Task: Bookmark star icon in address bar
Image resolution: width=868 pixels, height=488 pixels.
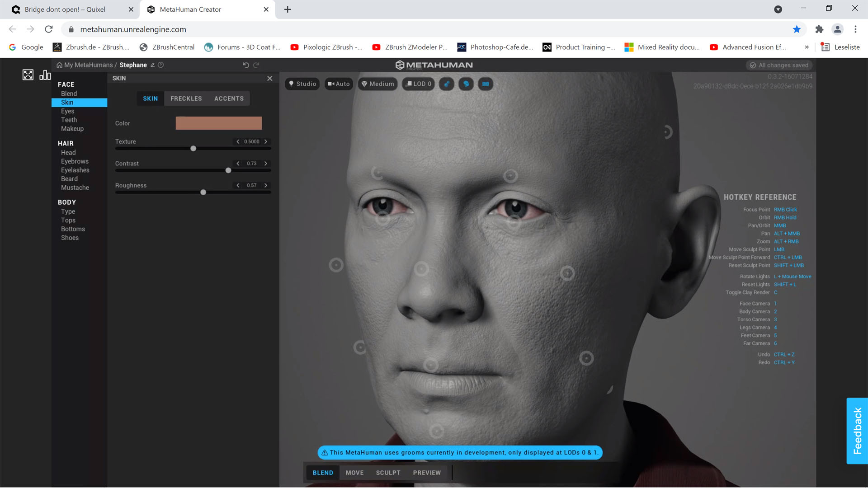Action: [x=797, y=29]
